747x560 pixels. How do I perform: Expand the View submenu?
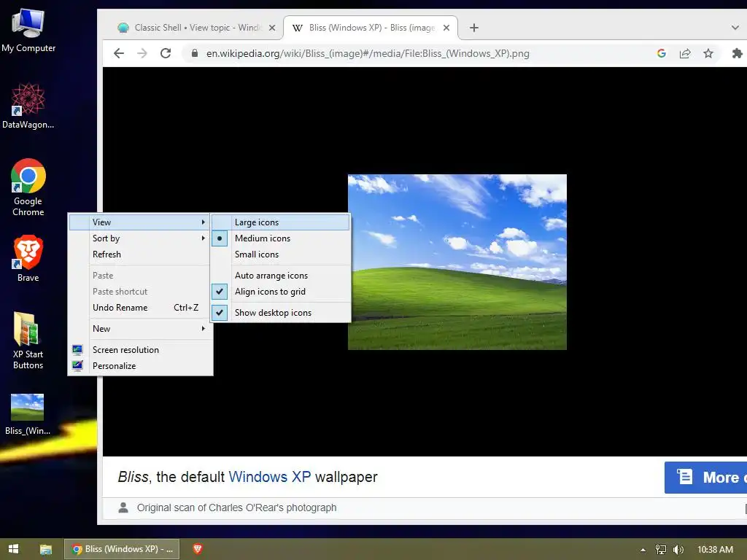pyautogui.click(x=141, y=222)
